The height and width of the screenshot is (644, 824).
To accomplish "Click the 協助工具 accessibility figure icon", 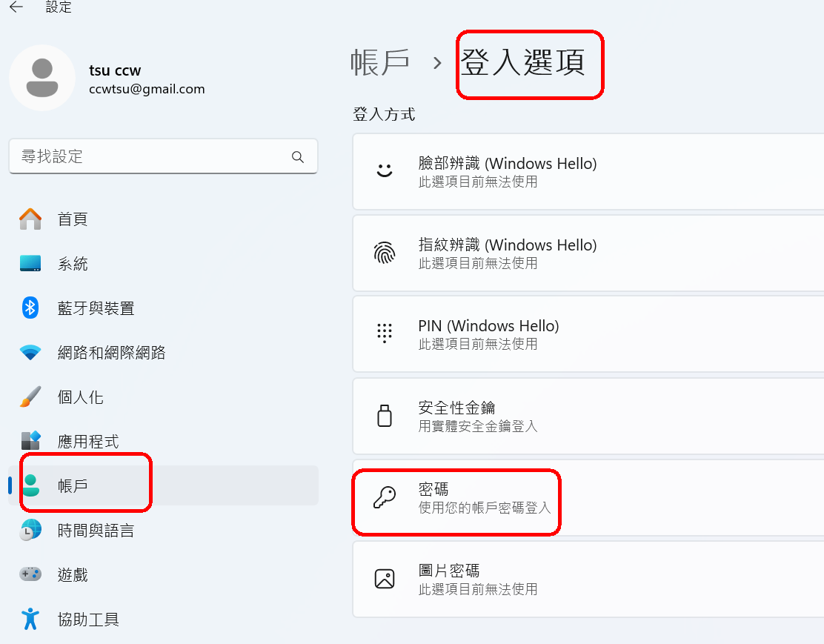I will [30, 619].
